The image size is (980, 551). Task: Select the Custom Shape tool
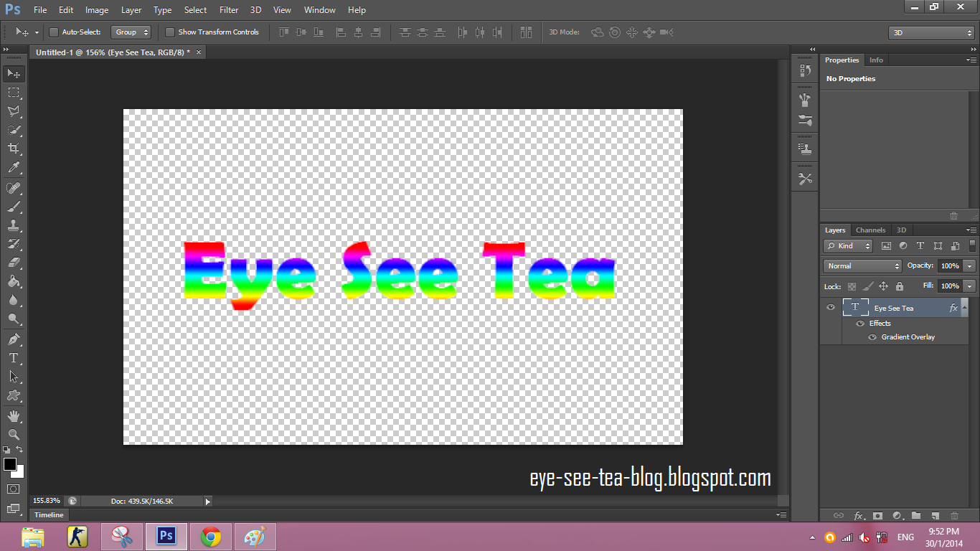coord(14,395)
